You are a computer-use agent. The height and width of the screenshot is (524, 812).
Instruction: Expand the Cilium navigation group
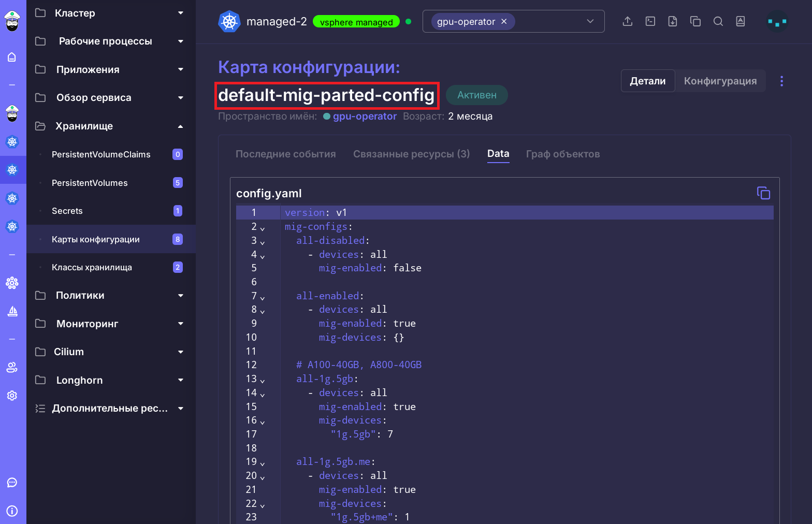[x=111, y=352]
